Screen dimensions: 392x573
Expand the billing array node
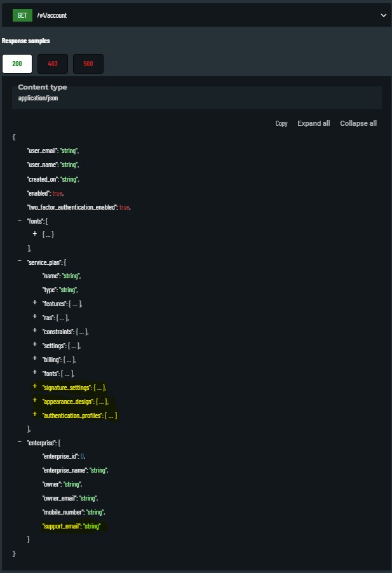tap(35, 359)
